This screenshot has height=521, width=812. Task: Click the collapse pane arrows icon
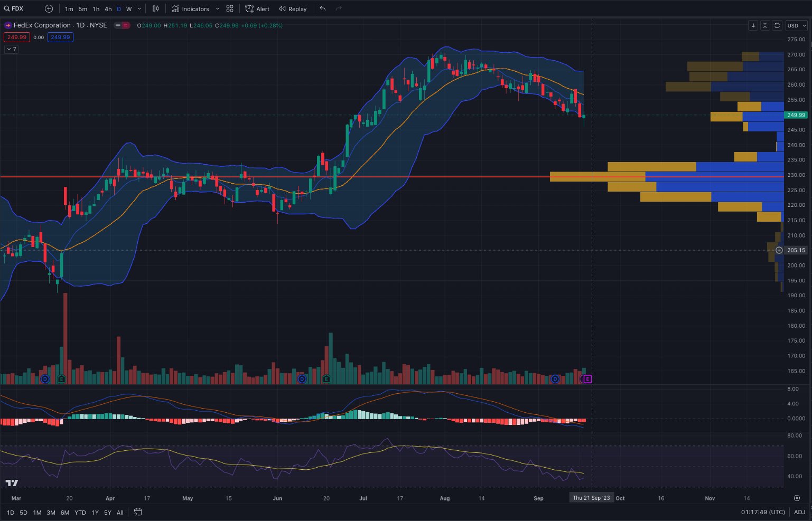(765, 25)
